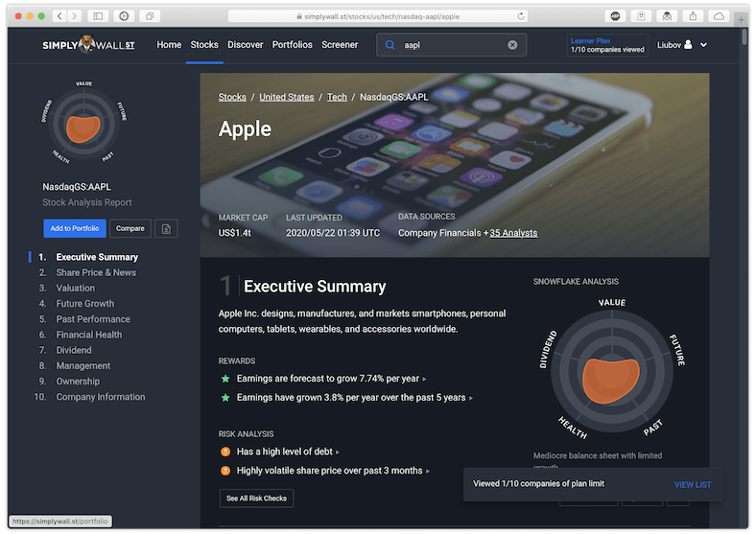Click the Stocks breadcrumb link
The image size is (756, 534).
tap(232, 97)
